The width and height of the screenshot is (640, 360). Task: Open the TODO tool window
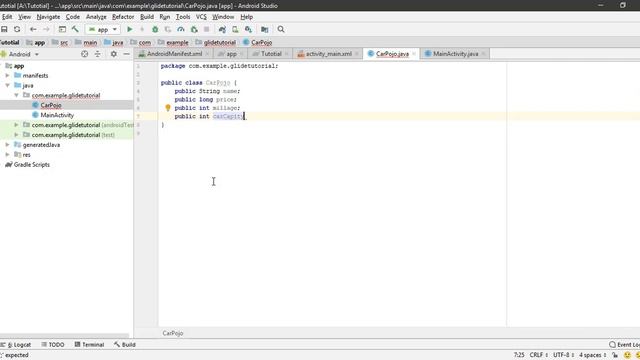click(53, 344)
